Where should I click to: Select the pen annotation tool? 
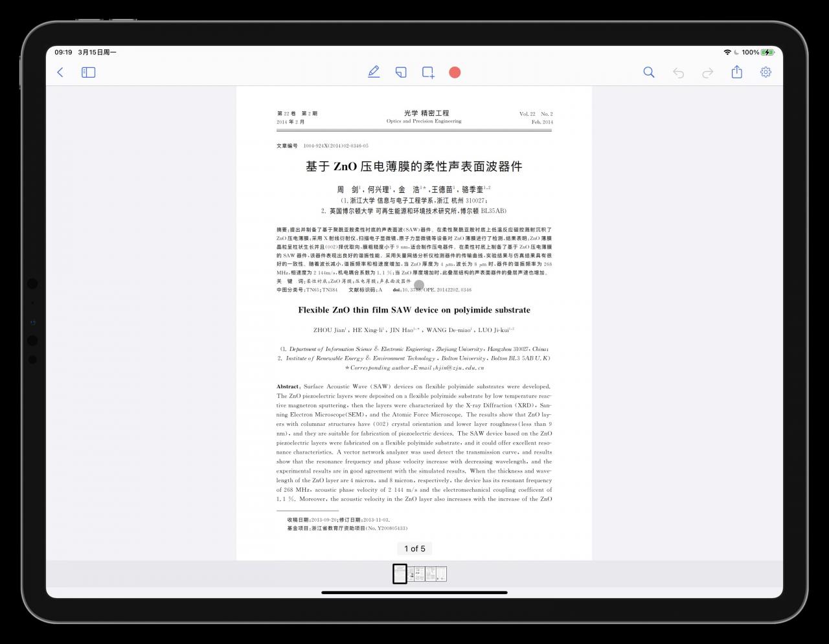(374, 72)
